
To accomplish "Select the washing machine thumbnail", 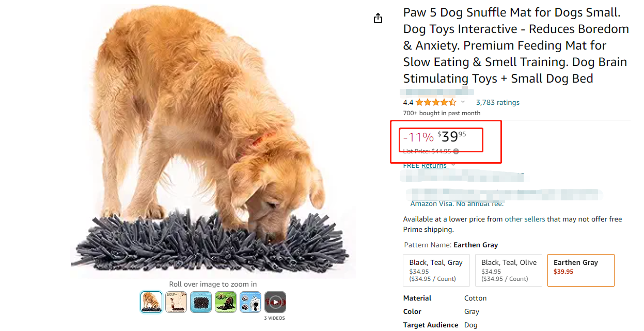I will point(250,302).
